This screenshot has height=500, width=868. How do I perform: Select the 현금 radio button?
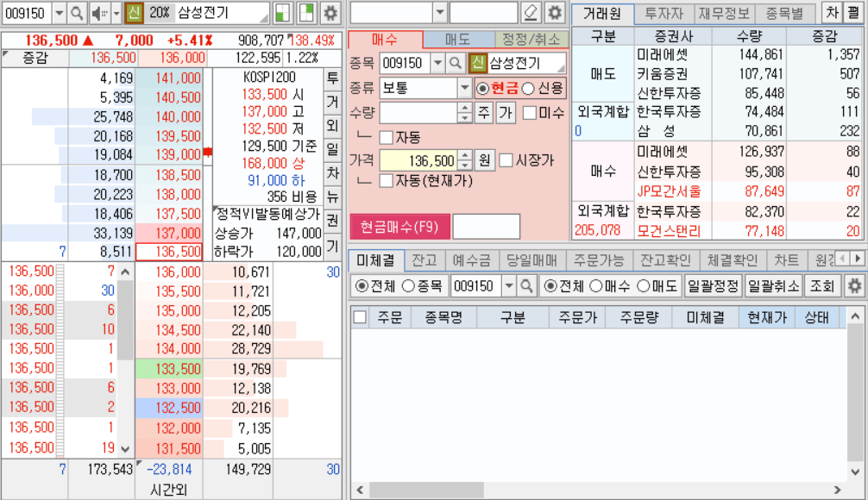tap(482, 89)
